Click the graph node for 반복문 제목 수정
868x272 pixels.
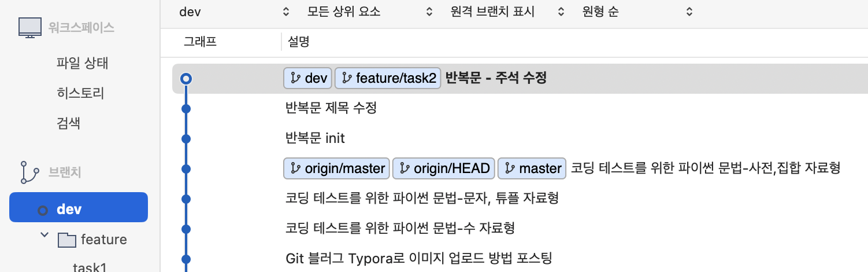pos(186,108)
